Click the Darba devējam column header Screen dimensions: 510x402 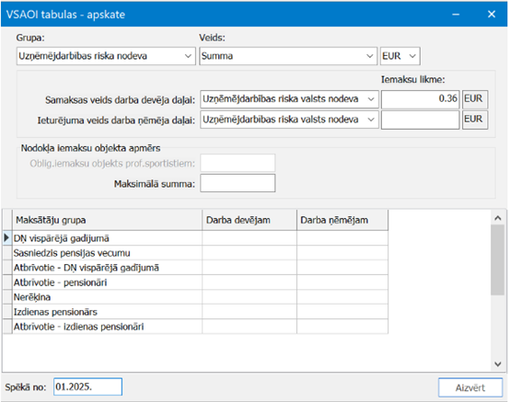click(x=249, y=220)
